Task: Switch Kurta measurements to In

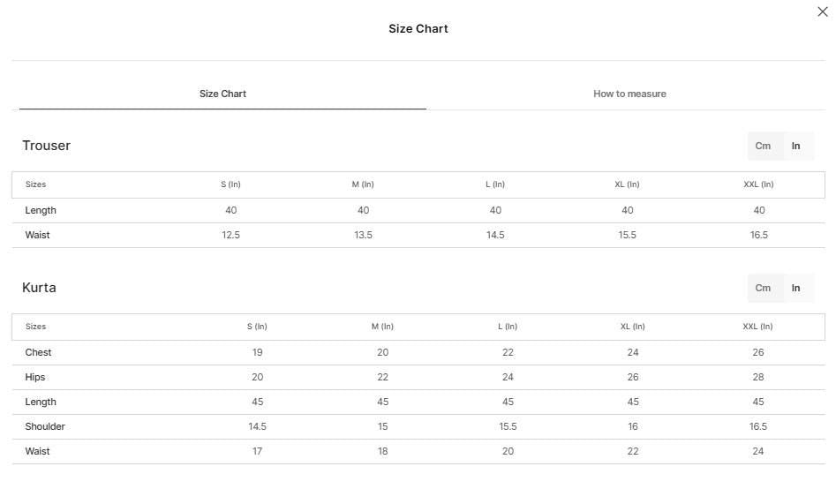Action: (795, 288)
